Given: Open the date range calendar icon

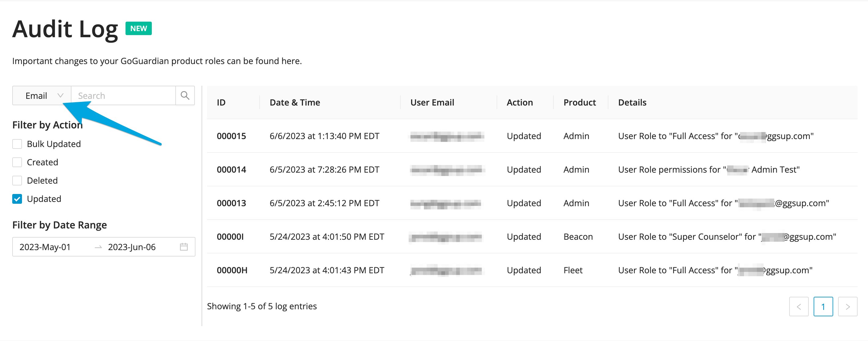Looking at the screenshot, I should [184, 247].
